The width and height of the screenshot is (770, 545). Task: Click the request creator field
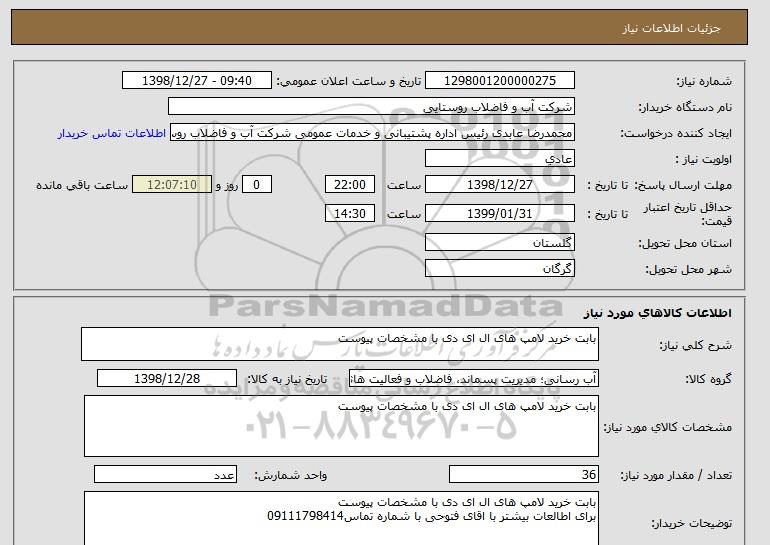point(372,133)
